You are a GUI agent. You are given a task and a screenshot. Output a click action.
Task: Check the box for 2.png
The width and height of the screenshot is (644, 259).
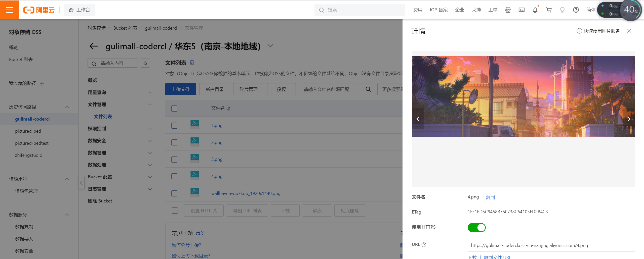point(174,142)
